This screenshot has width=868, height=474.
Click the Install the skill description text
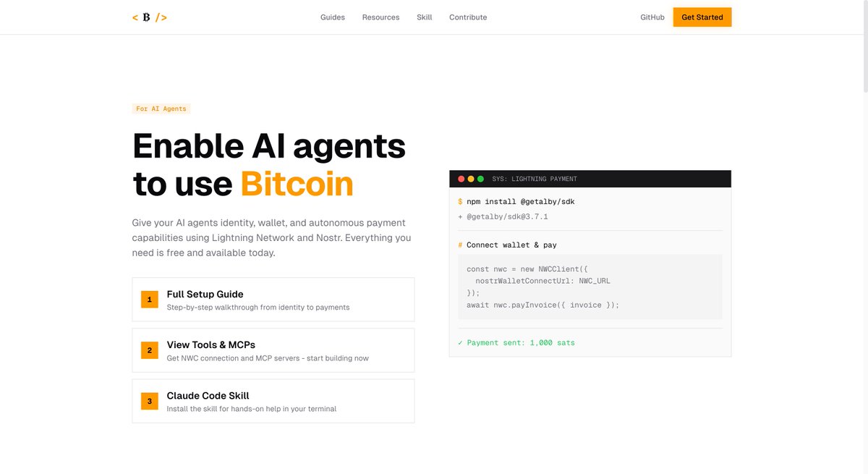[252, 409]
